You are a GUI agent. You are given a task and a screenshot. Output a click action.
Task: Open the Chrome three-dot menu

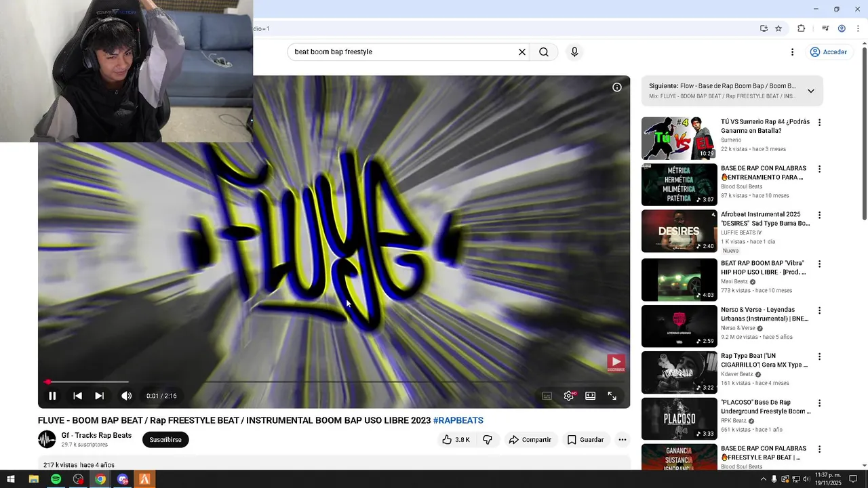[x=858, y=28]
